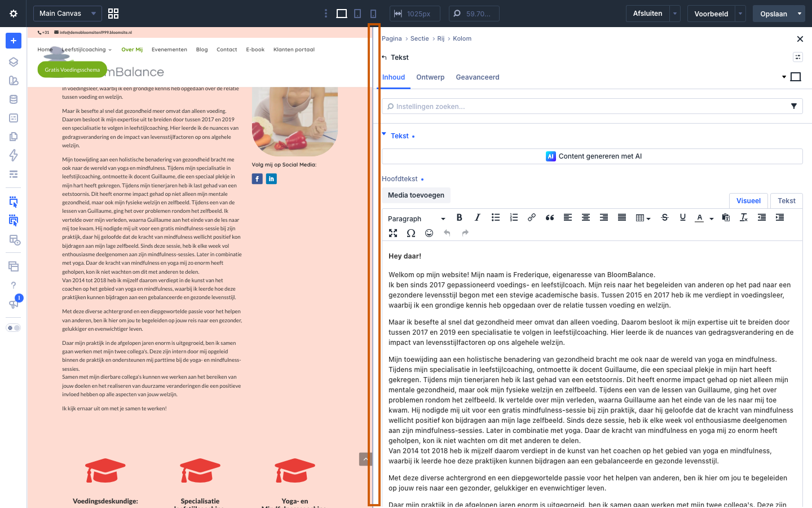Insert a bulleted list
The image size is (812, 508).
coord(495,218)
